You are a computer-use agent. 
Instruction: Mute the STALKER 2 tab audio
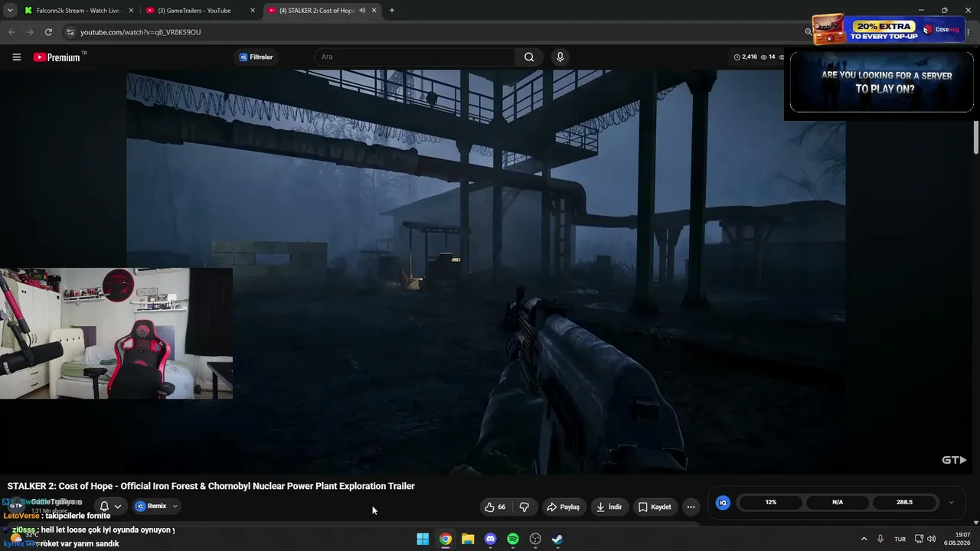(x=362, y=11)
